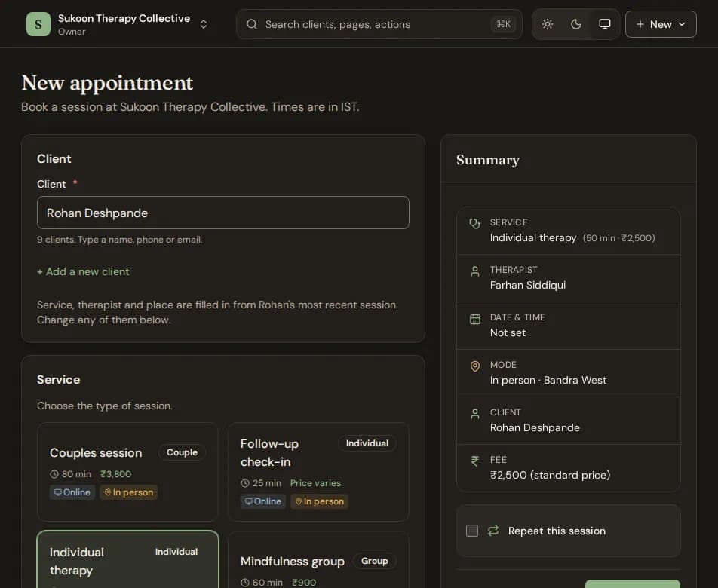The image size is (718, 588).
Task: Click the Individual therapy summary value
Action: click(533, 238)
